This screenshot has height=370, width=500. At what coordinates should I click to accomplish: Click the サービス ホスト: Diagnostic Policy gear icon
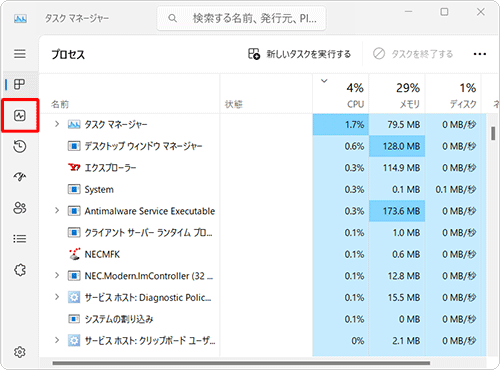pyautogui.click(x=74, y=297)
